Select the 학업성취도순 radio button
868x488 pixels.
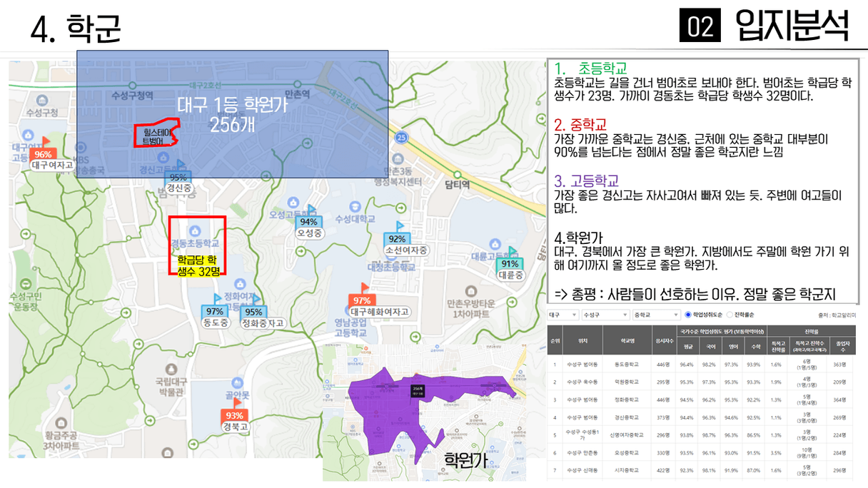click(x=687, y=315)
